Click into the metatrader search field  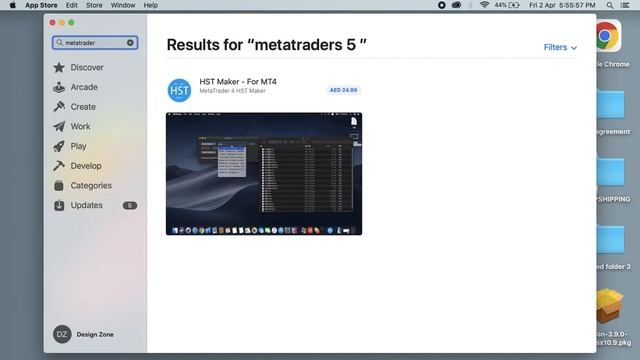click(x=95, y=42)
